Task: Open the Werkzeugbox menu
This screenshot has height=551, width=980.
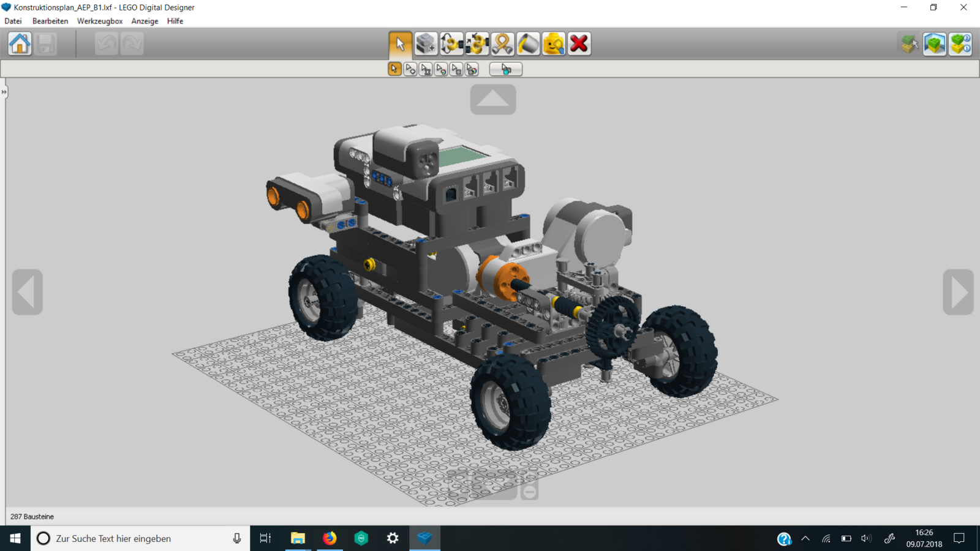Action: (99, 21)
